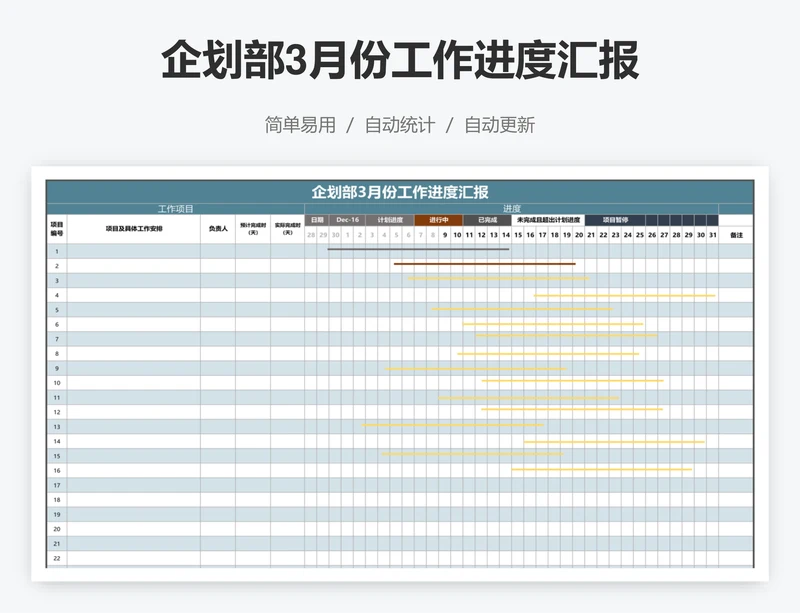800x613 pixels.
Task: Click the grey progress bar in row 1
Action: pos(418,249)
